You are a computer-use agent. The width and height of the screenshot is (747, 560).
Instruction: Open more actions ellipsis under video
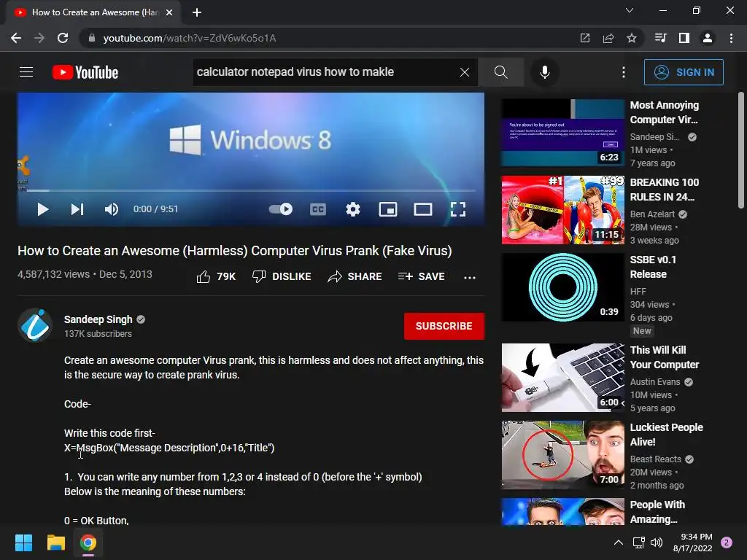click(x=470, y=278)
